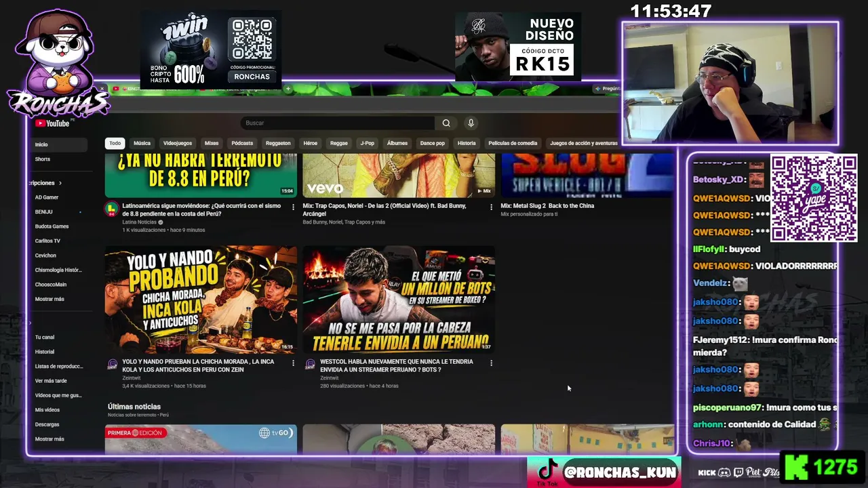Click the search magnifier button
Screen dimensions: 868x488
point(446,123)
